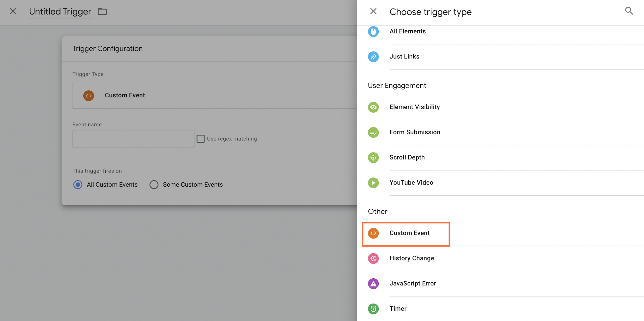The image size is (644, 321).
Task: Select the All Custom Events radio button
Action: pos(78,185)
